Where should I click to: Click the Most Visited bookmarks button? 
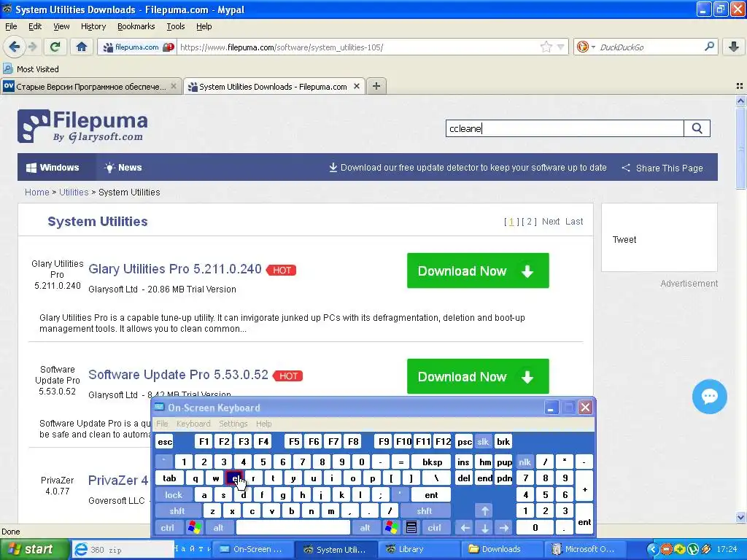(31, 69)
